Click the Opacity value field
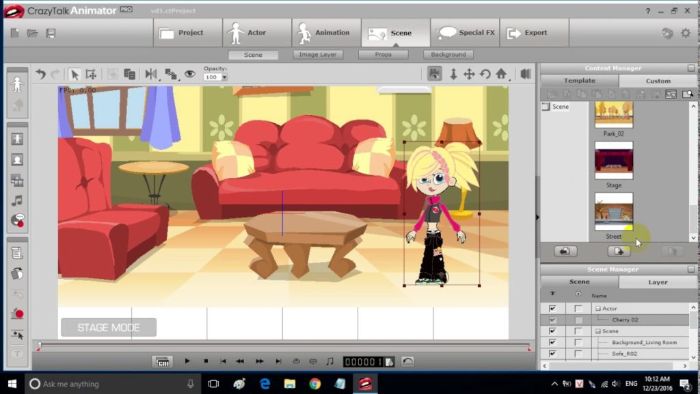This screenshot has width=700, height=394. coord(212,77)
